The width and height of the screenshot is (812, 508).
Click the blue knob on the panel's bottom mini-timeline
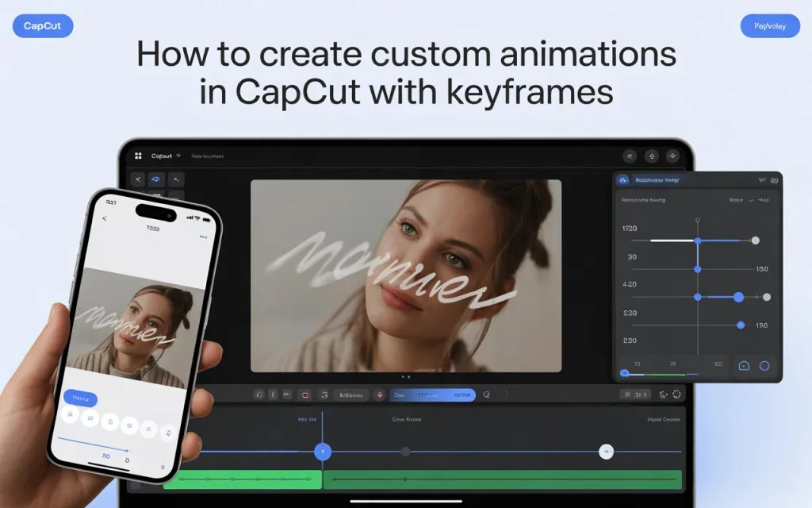(x=625, y=373)
